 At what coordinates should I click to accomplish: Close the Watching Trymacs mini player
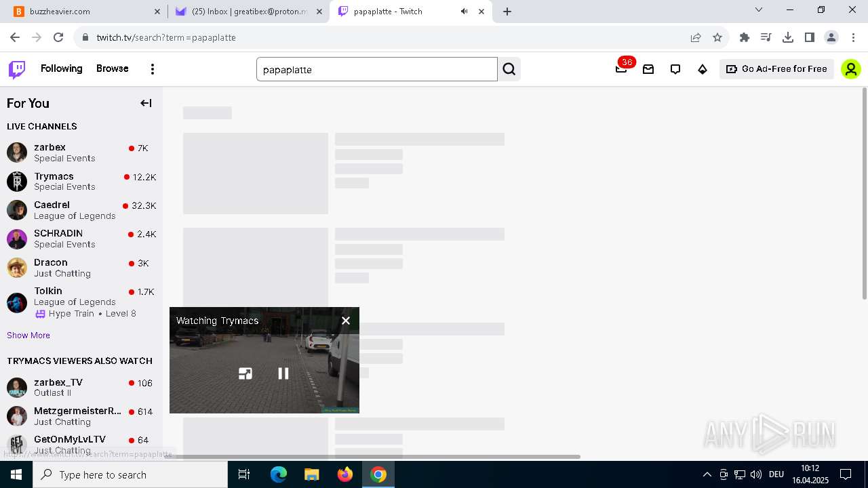point(346,321)
